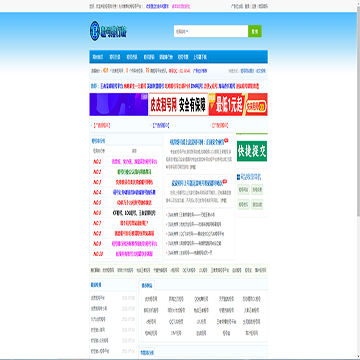This screenshot has width=360, height=360.
Task: Open the purple banner ad on the left
Action: tap(119, 104)
